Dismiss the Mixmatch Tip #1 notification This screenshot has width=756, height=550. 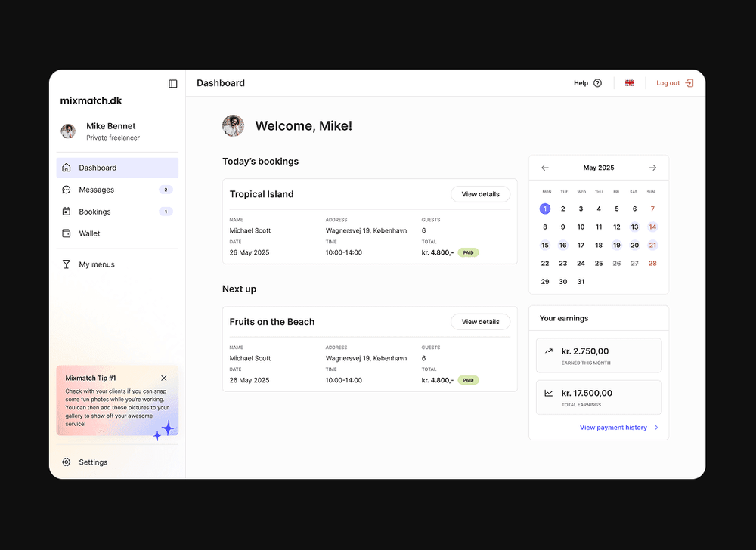(163, 378)
